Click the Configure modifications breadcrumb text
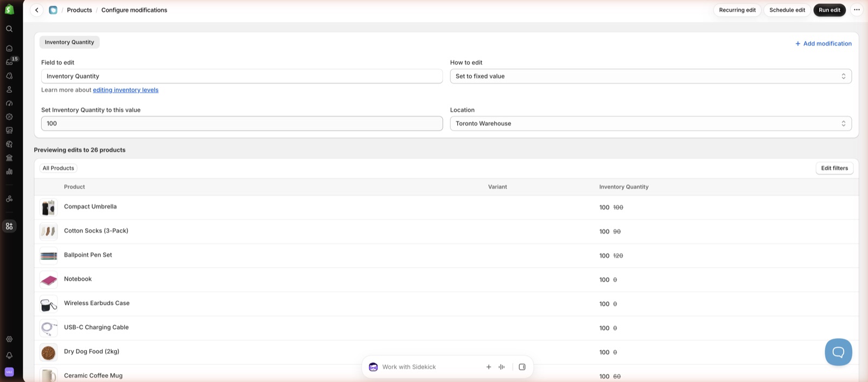 (x=134, y=10)
